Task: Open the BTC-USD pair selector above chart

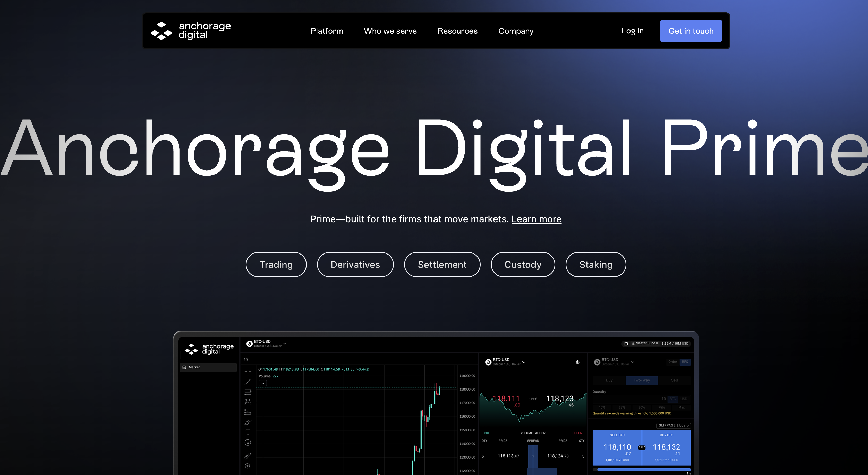Action: [267, 344]
